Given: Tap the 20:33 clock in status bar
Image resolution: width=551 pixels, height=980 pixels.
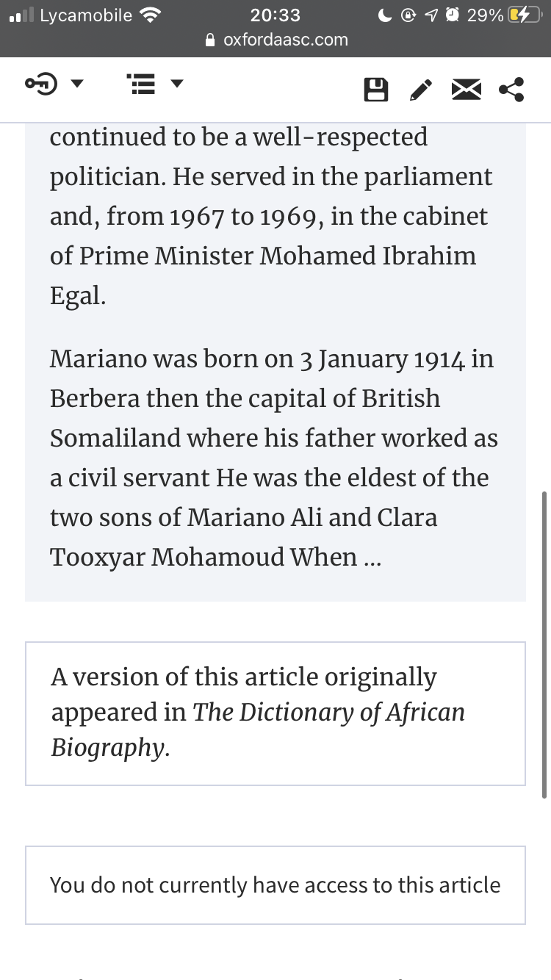Looking at the screenshot, I should tap(275, 15).
